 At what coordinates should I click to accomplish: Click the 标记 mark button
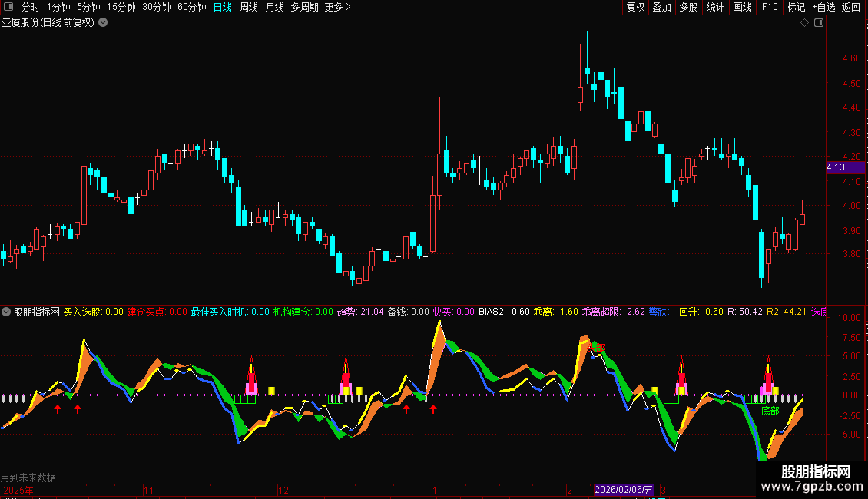(x=796, y=7)
